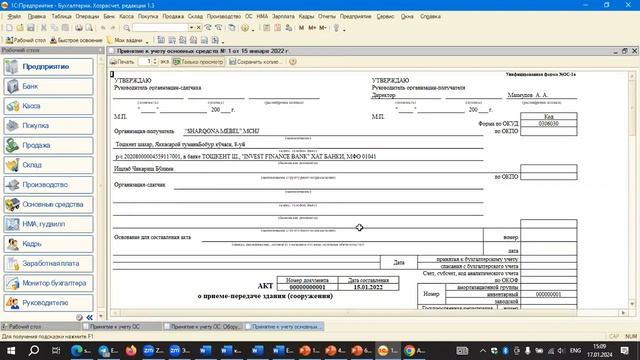The width and height of the screenshot is (640, 360).
Task: Click first icon after Мои задачи toolbar
Action: click(x=161, y=40)
